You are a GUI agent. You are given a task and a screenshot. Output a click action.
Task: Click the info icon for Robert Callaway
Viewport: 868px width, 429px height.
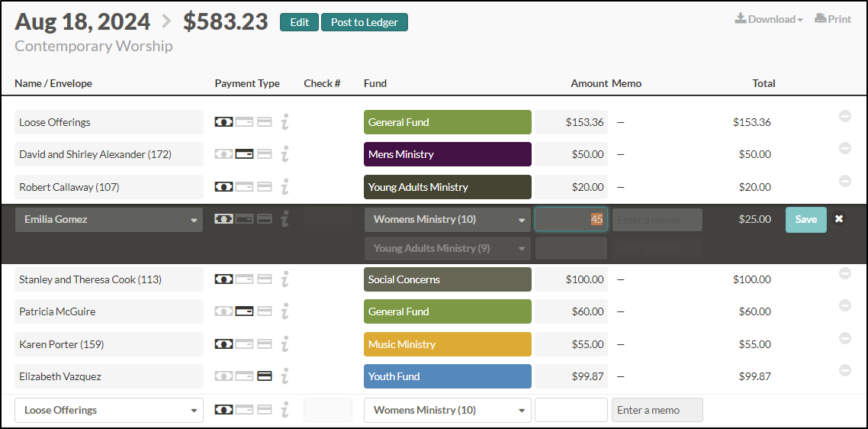(x=285, y=187)
